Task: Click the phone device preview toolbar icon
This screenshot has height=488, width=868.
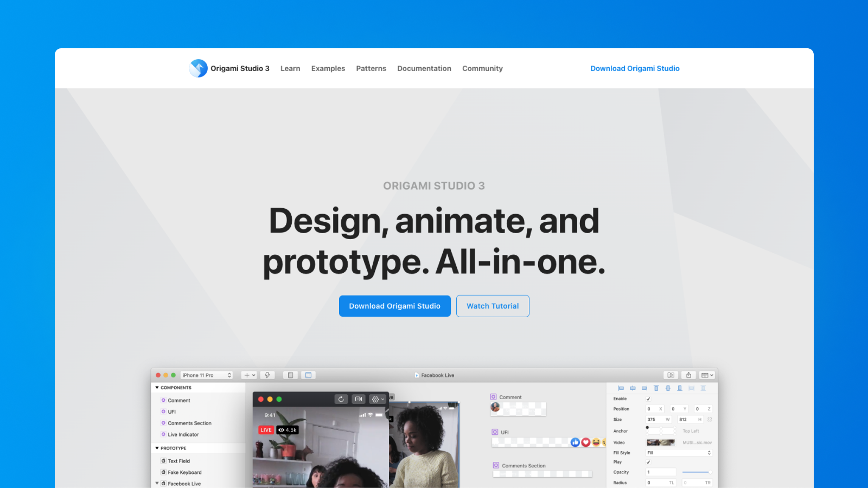Action: tap(290, 375)
